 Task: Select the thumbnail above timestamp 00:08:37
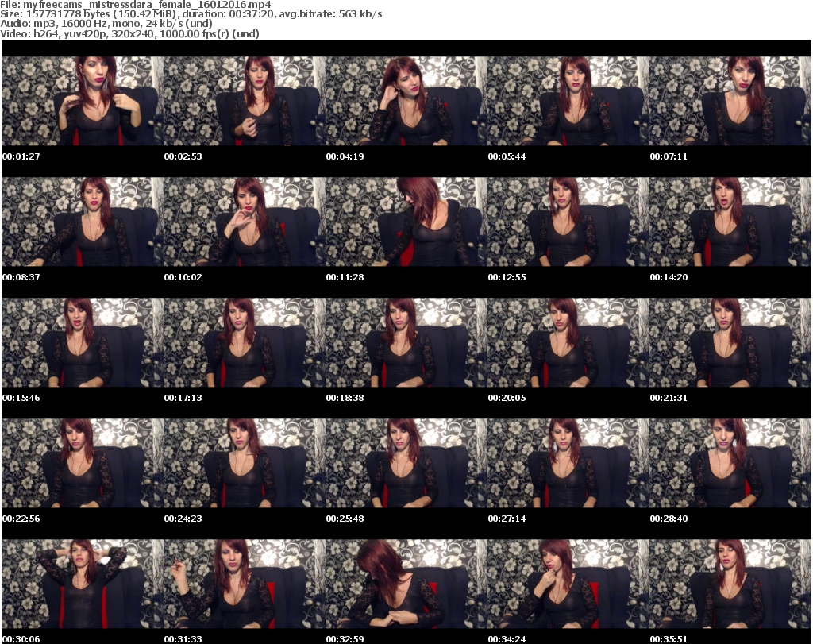click(83, 222)
